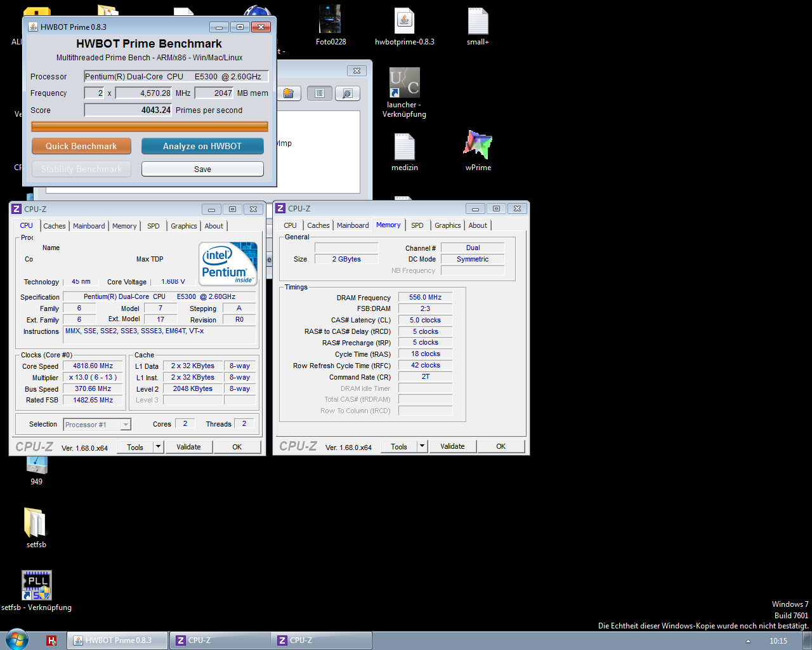Show hidden tray icons arrow

748,641
